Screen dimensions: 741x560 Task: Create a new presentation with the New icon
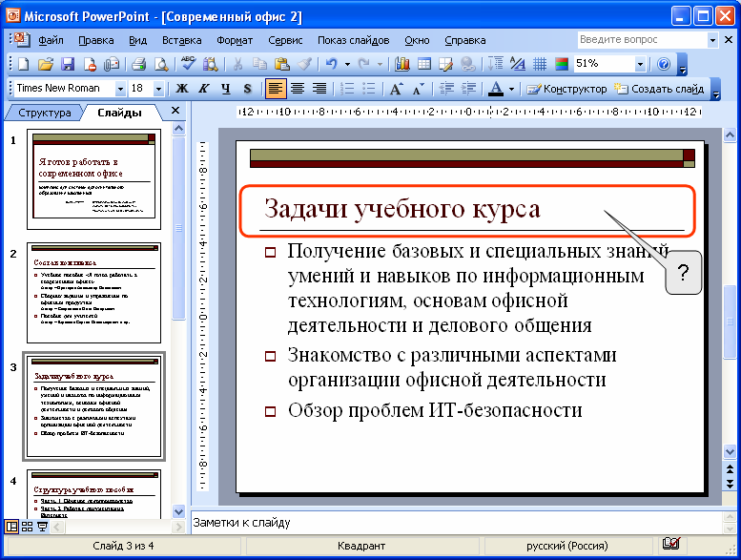[x=23, y=64]
